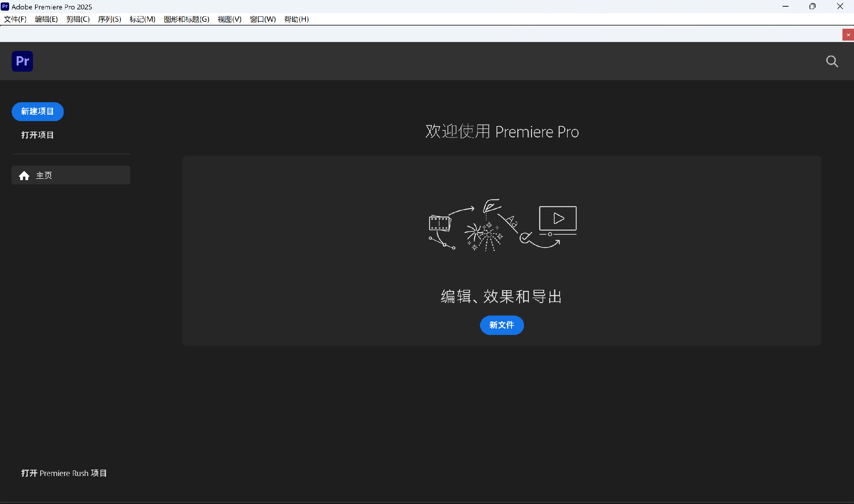Open the 打开 Premiere Rush 项目 link
The width and height of the screenshot is (854, 504).
[64, 473]
